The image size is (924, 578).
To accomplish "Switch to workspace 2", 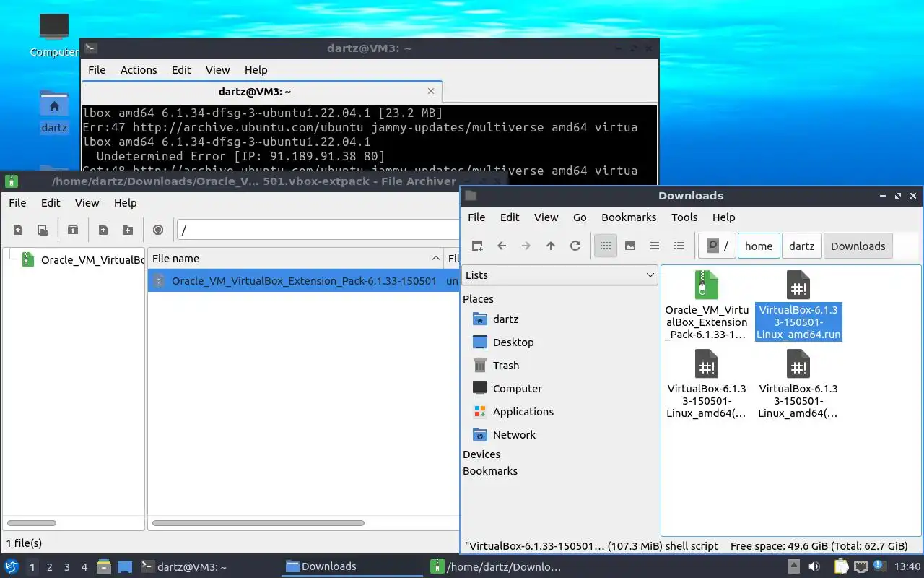I will coord(49,567).
